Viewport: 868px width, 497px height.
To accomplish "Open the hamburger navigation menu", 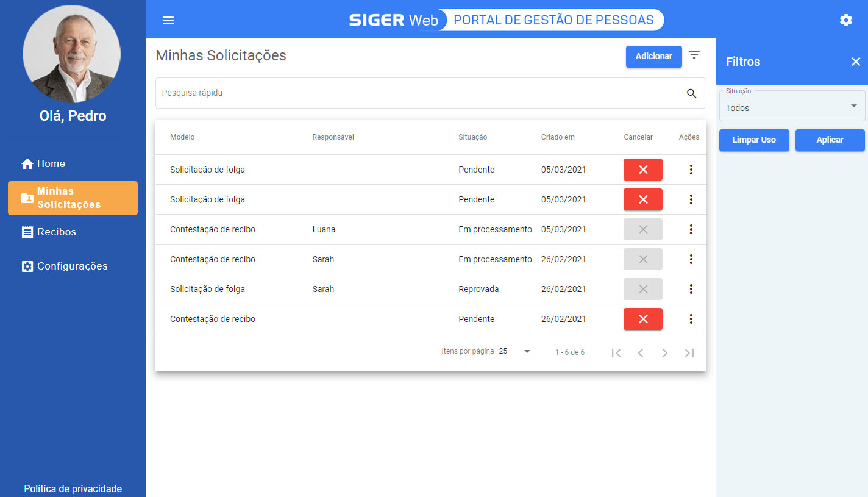I will (168, 20).
